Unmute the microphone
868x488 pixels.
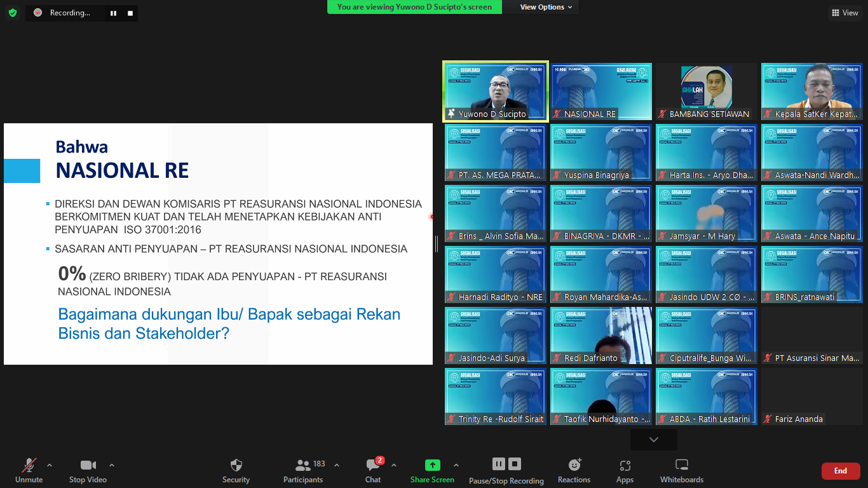point(29,471)
